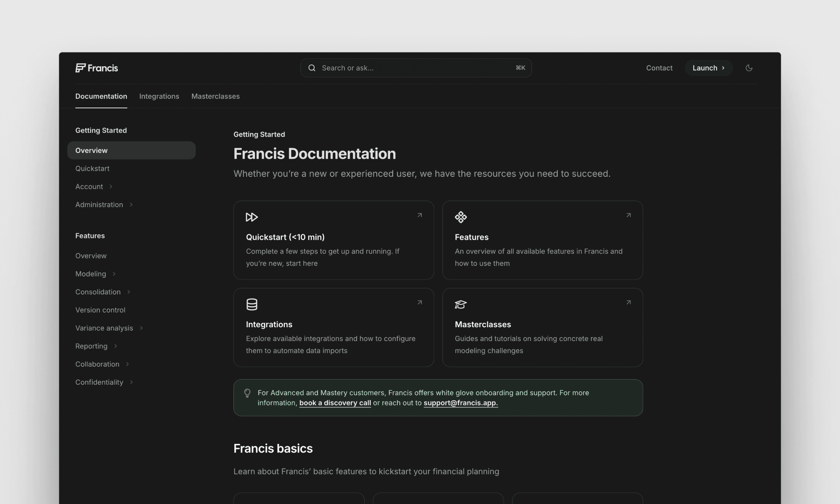Expand Administration in the sidebar

tap(131, 205)
